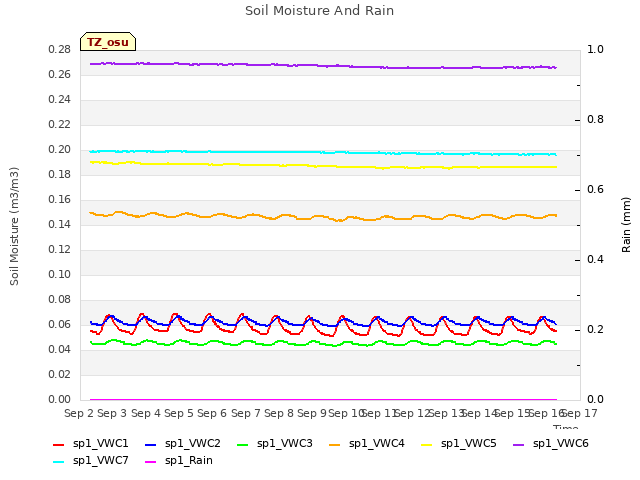The image size is (640, 480).
Task: Click the orange sp1_VWC4 data line
Action: coord(322,216)
